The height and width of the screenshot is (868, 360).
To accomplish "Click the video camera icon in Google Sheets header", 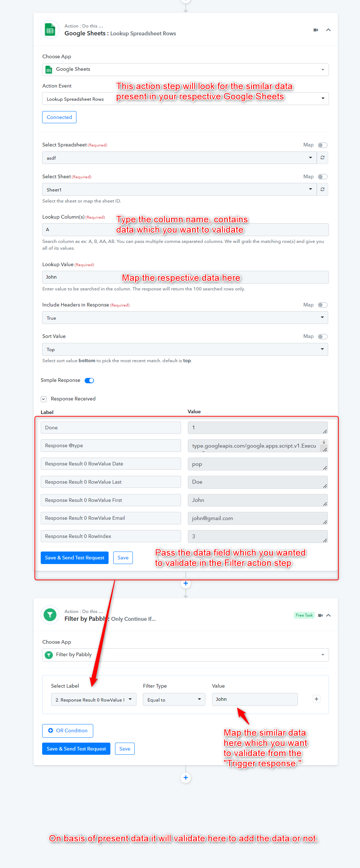I will [316, 30].
